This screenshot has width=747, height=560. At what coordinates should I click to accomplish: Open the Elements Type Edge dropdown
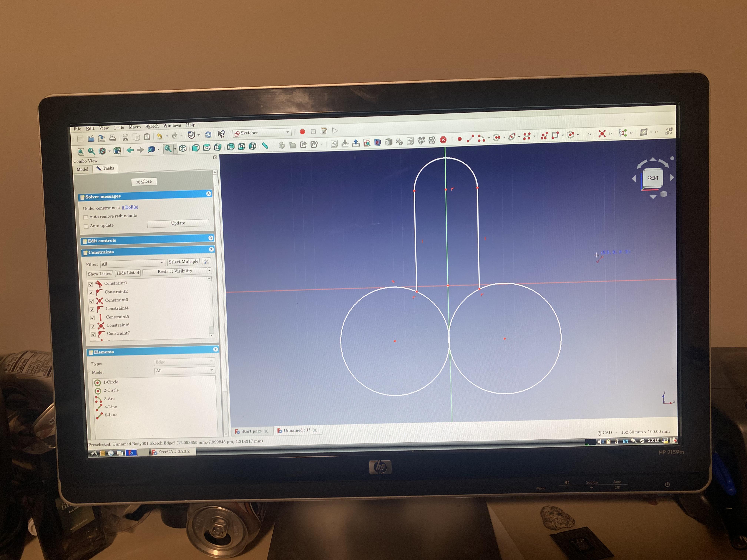[x=184, y=362]
